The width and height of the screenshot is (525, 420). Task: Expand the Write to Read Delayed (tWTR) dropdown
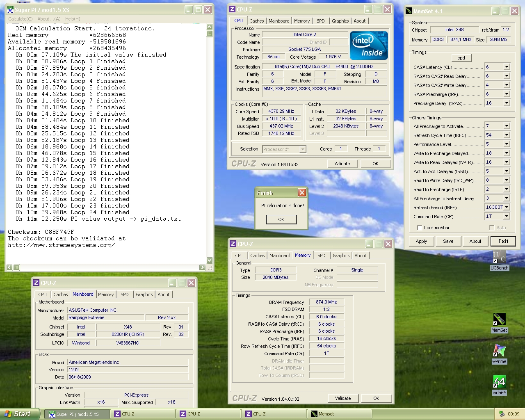tap(507, 162)
